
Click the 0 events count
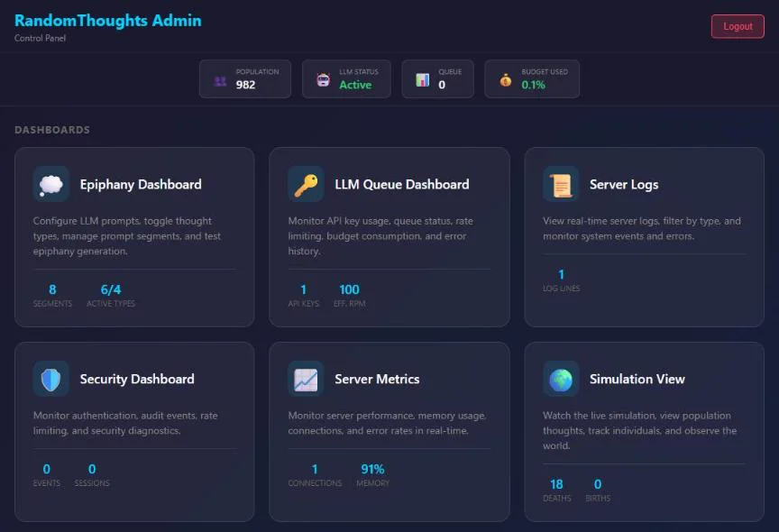47,470
